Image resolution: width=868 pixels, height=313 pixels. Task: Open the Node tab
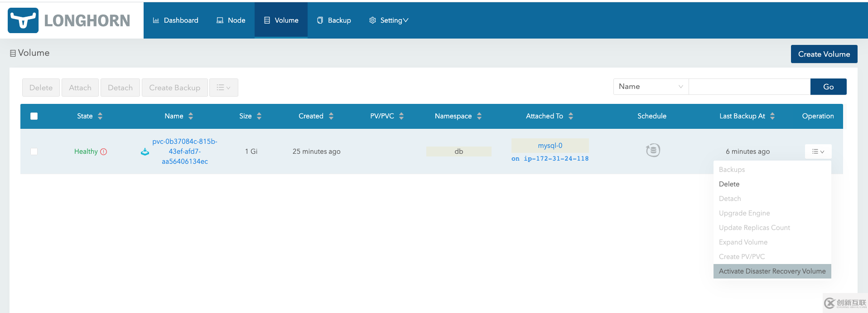(x=231, y=20)
